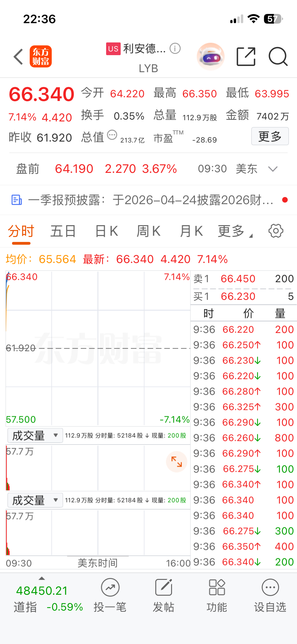Image resolution: width=297 pixels, height=644 pixels.
Task: Open the 成交量 dropdown above the time axis
Action: point(35,500)
